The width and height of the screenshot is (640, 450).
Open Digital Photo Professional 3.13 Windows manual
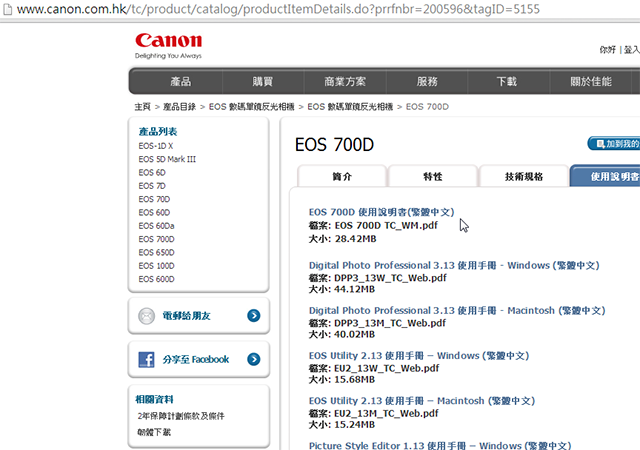pyautogui.click(x=454, y=265)
